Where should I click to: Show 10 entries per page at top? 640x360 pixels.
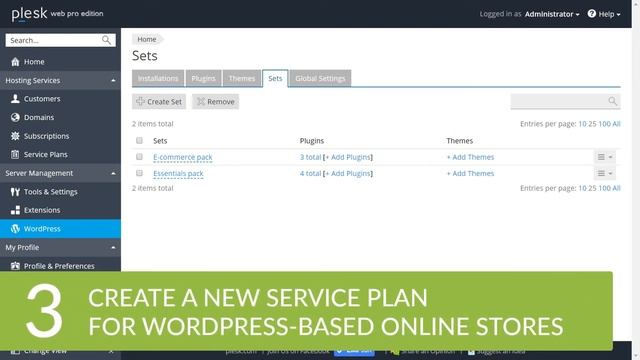582,124
